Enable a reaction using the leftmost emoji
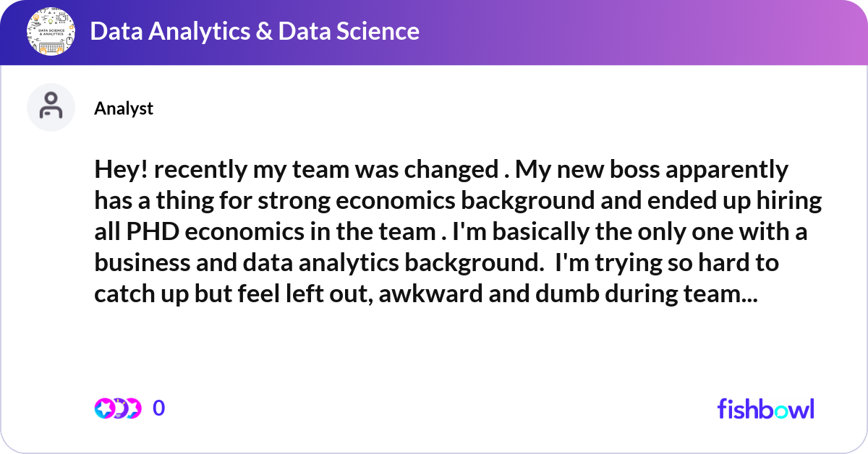This screenshot has width=868, height=454. coord(103,408)
